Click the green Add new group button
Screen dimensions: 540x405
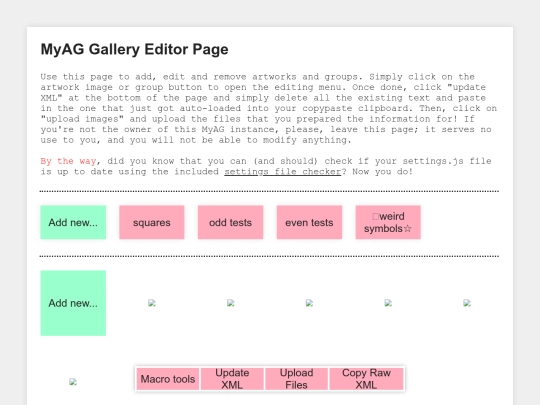[x=73, y=222]
